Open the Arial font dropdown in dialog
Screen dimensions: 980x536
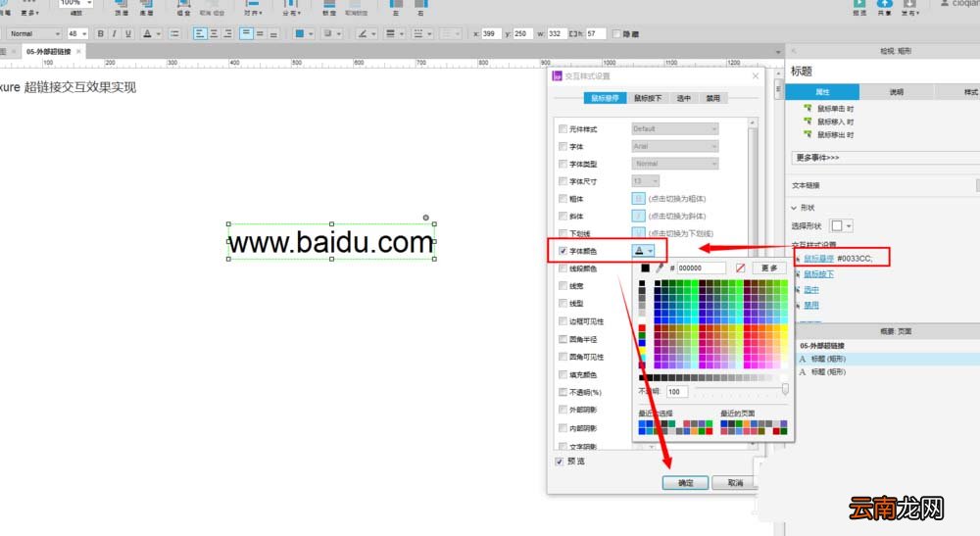pyautogui.click(x=675, y=146)
